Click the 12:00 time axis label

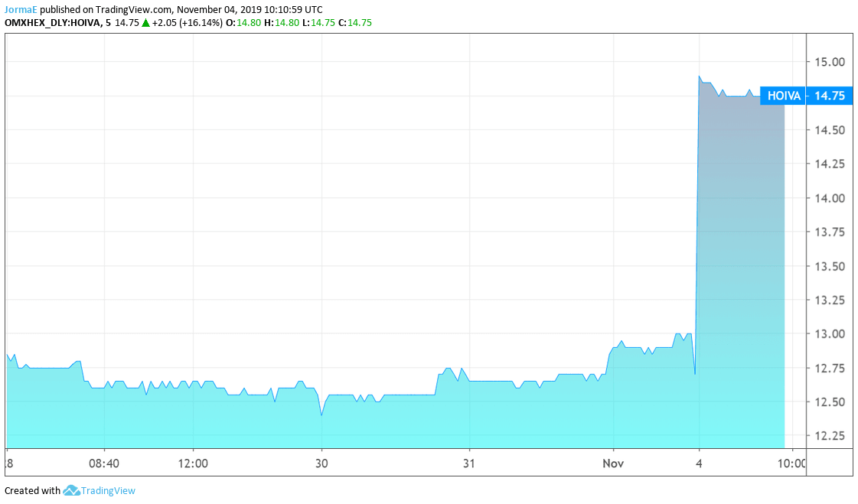coord(193,463)
